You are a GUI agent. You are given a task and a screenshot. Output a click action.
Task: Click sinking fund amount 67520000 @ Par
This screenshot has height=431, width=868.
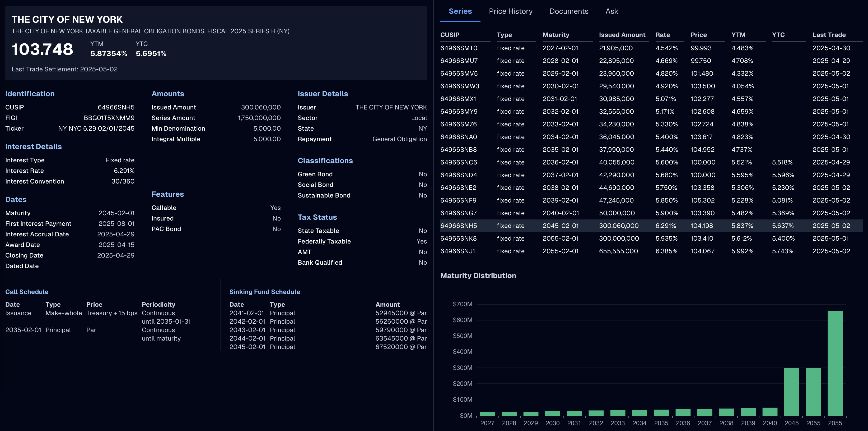click(x=401, y=347)
